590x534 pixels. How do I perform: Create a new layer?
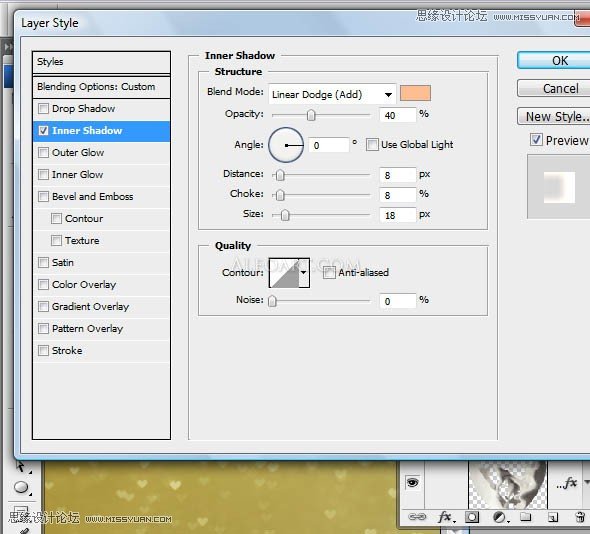click(553, 517)
